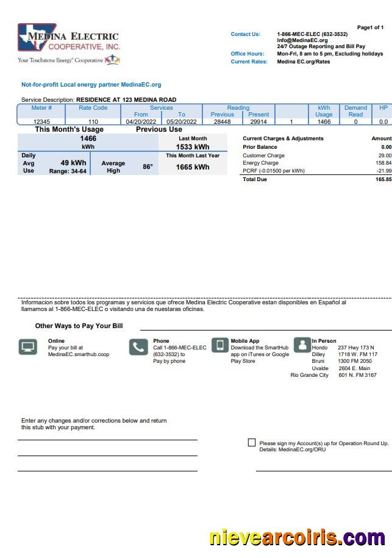Click the kWh Usage column header

click(324, 111)
